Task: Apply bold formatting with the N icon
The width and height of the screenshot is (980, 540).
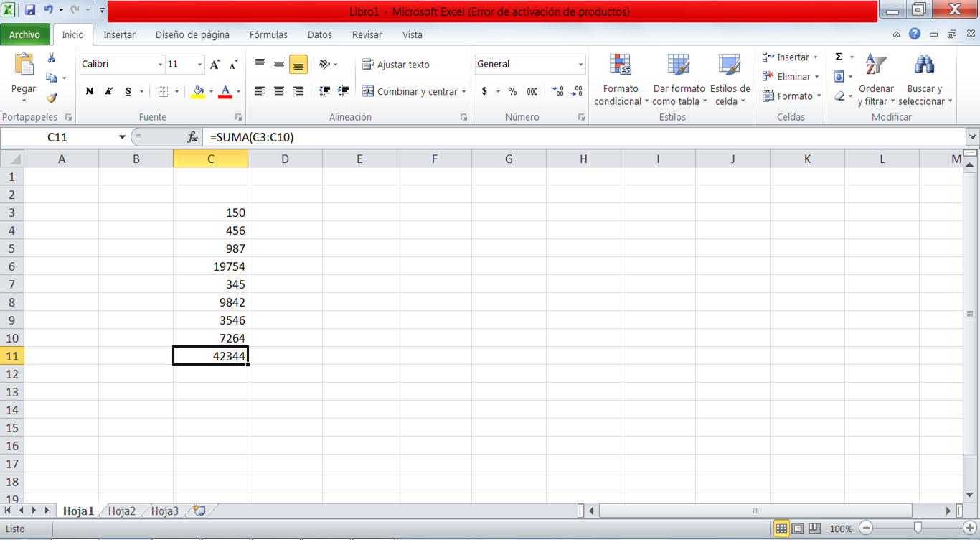Action: coord(89,91)
